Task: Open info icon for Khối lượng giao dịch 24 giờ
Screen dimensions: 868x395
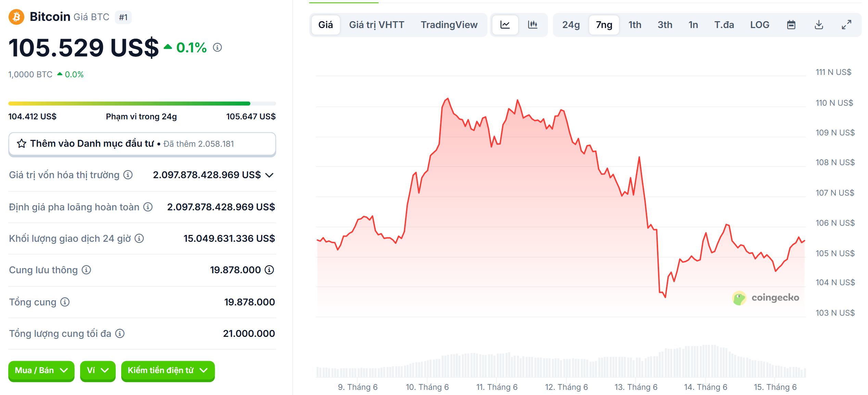Action: pyautogui.click(x=139, y=238)
